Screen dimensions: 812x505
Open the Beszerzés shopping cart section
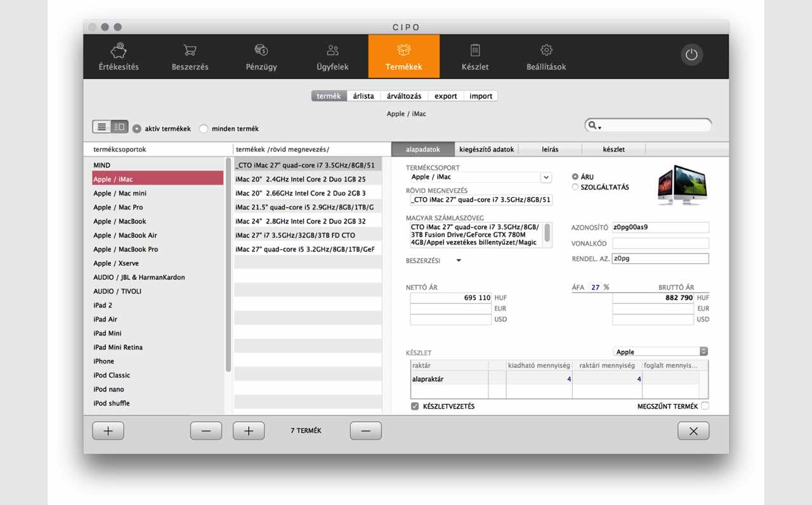click(190, 56)
